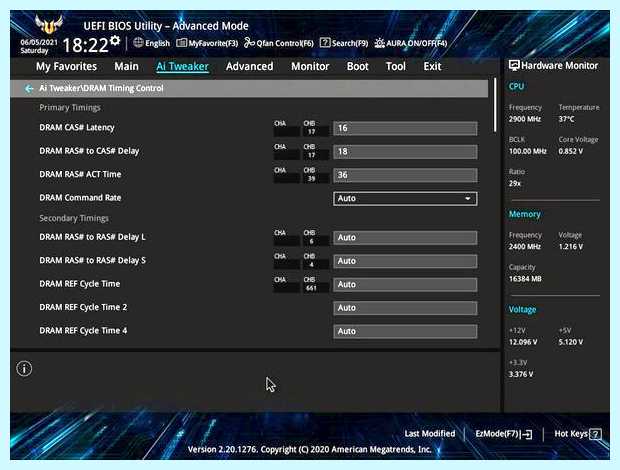Open Qfan Control(F6)

pyautogui.click(x=279, y=43)
